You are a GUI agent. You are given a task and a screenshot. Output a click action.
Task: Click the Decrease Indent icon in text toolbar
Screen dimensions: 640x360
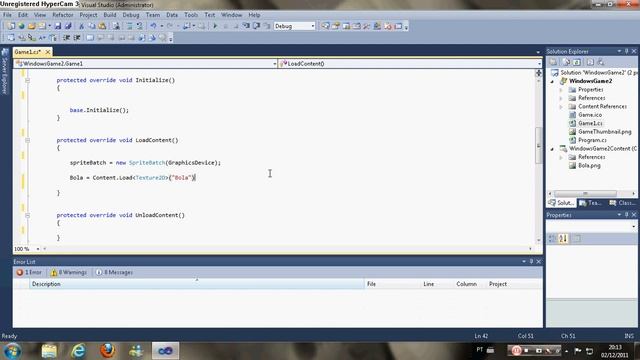(66, 38)
